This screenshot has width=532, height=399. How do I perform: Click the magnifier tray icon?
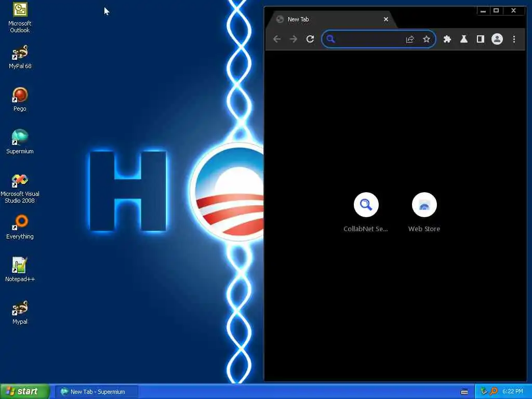pos(494,392)
